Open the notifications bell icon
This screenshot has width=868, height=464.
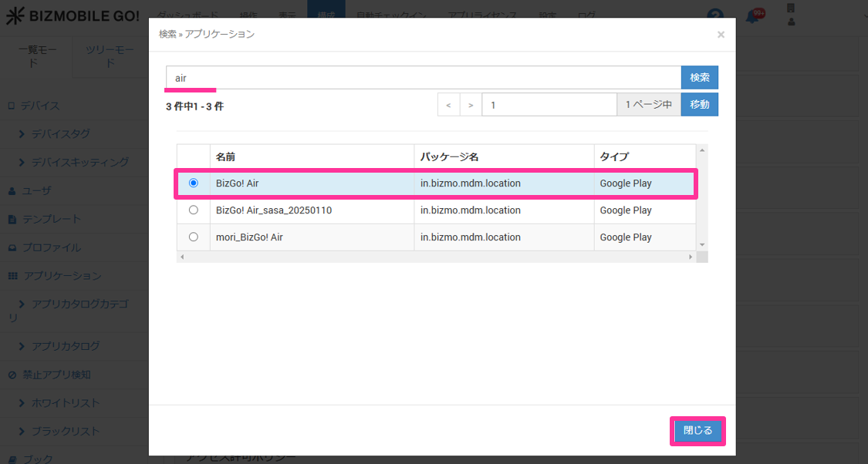[x=752, y=16]
